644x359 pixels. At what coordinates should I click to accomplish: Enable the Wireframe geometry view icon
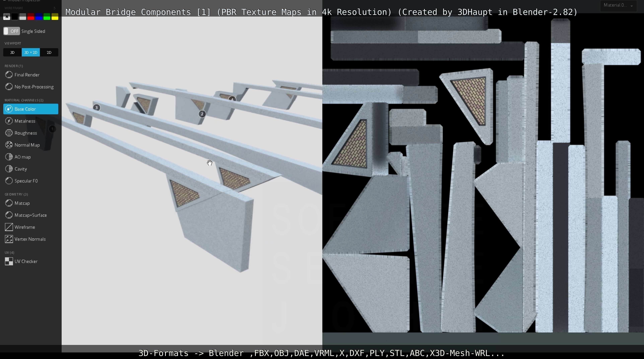[9, 227]
